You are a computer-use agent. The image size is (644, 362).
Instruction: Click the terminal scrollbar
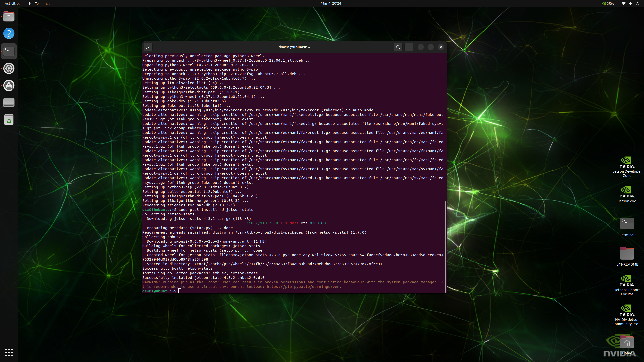coord(445,246)
